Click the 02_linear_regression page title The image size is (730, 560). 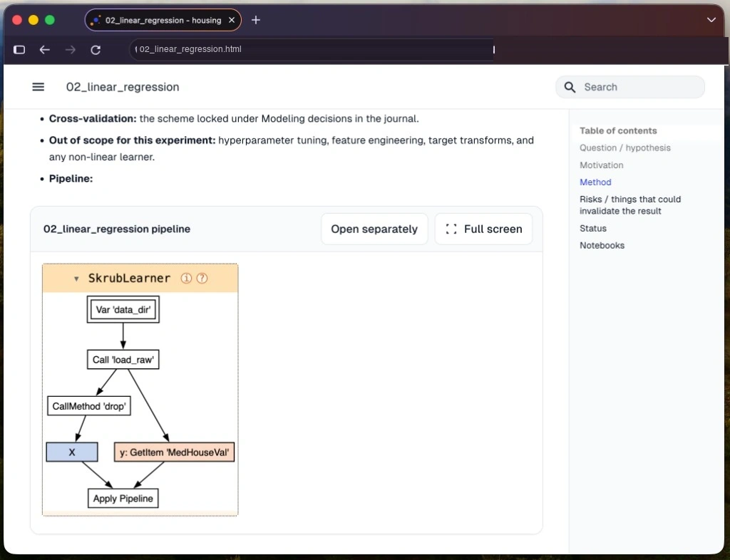[x=123, y=87]
